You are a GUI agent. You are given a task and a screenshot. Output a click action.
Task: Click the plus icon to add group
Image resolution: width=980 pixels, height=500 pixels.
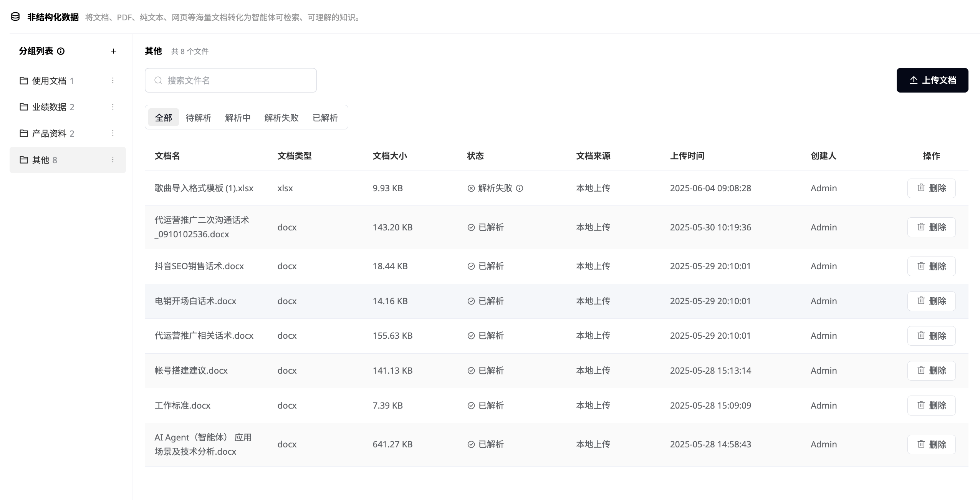click(x=113, y=51)
